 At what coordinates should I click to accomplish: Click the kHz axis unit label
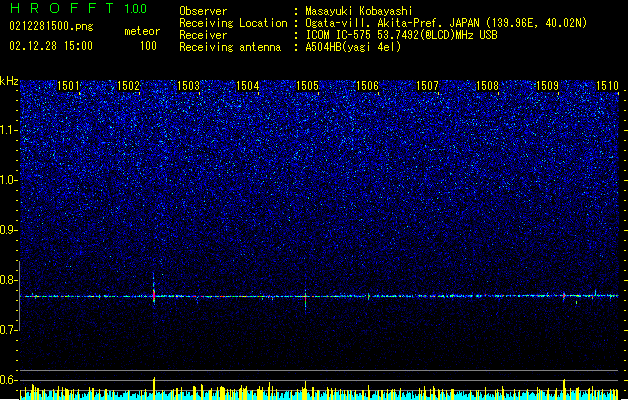coord(9,81)
